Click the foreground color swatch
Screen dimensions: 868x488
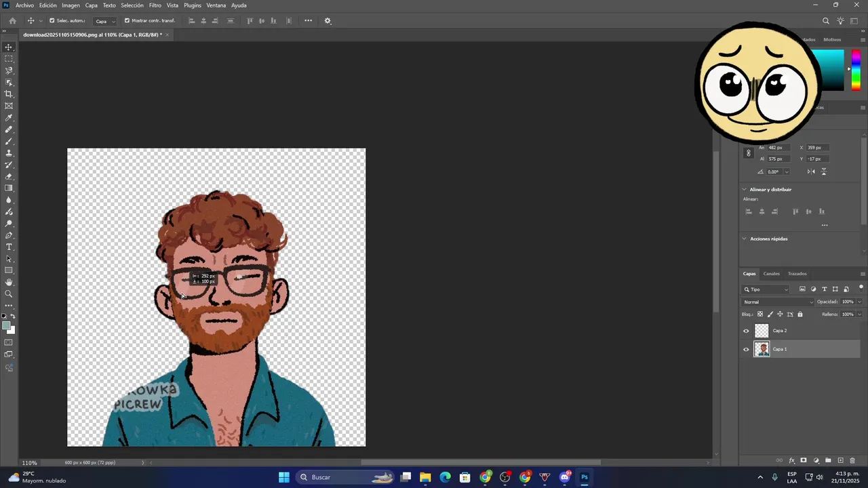coord(6,326)
